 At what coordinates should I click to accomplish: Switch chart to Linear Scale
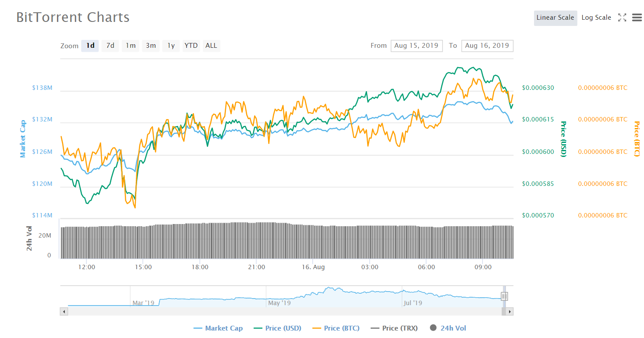tap(555, 18)
